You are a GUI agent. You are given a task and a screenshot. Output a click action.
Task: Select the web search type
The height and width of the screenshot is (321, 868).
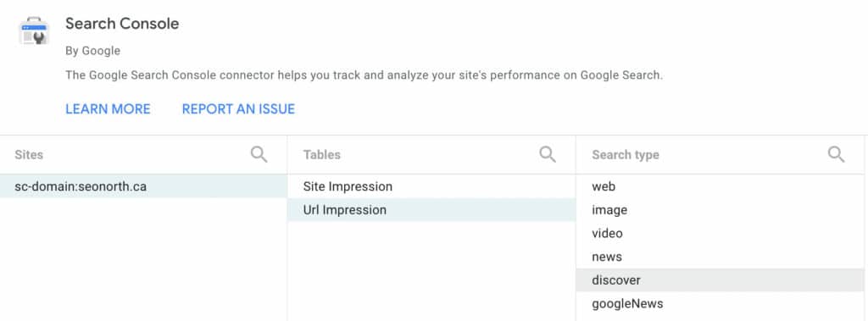coord(720,186)
